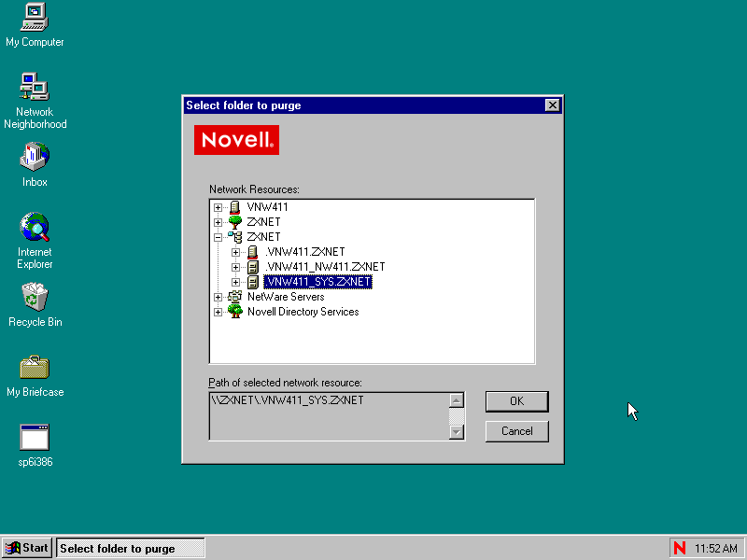Expand the NetWare Servers node

click(x=218, y=297)
